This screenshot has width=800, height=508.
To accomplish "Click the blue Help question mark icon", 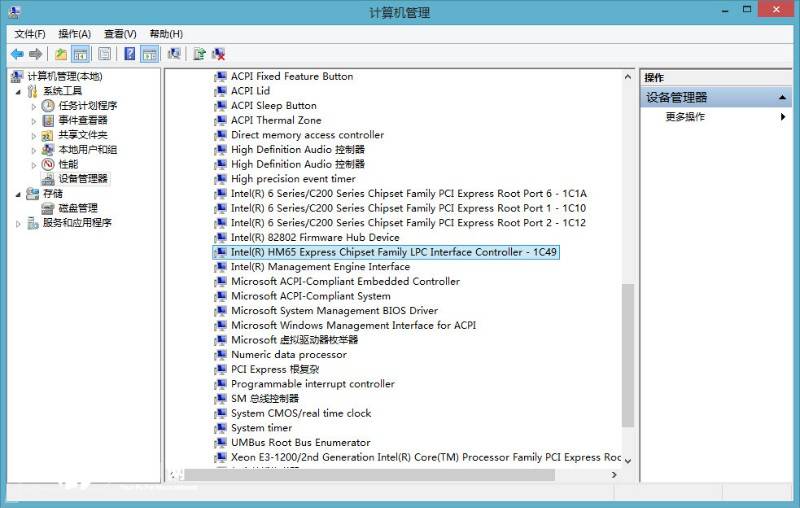I will pyautogui.click(x=129, y=54).
